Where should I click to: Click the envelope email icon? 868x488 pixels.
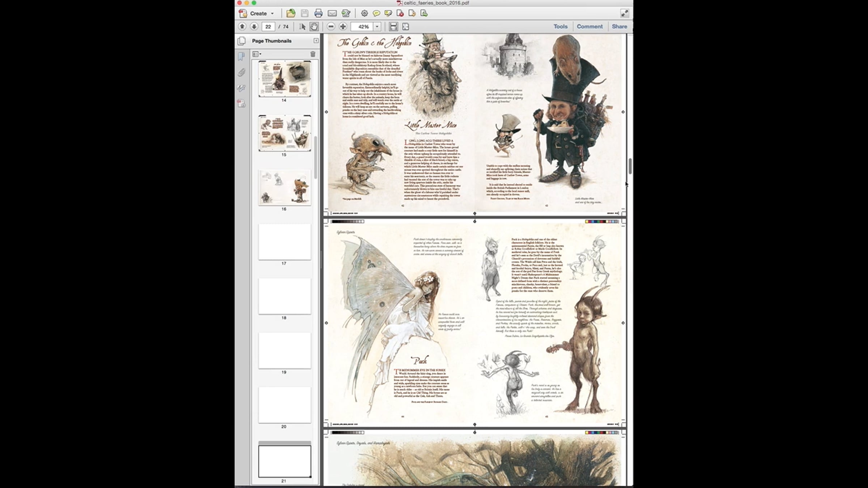click(332, 13)
